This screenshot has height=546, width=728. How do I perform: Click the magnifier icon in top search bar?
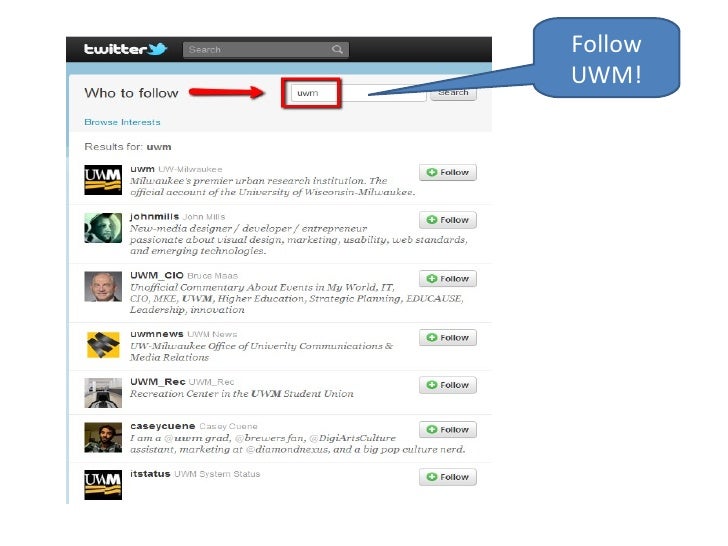[x=338, y=49]
